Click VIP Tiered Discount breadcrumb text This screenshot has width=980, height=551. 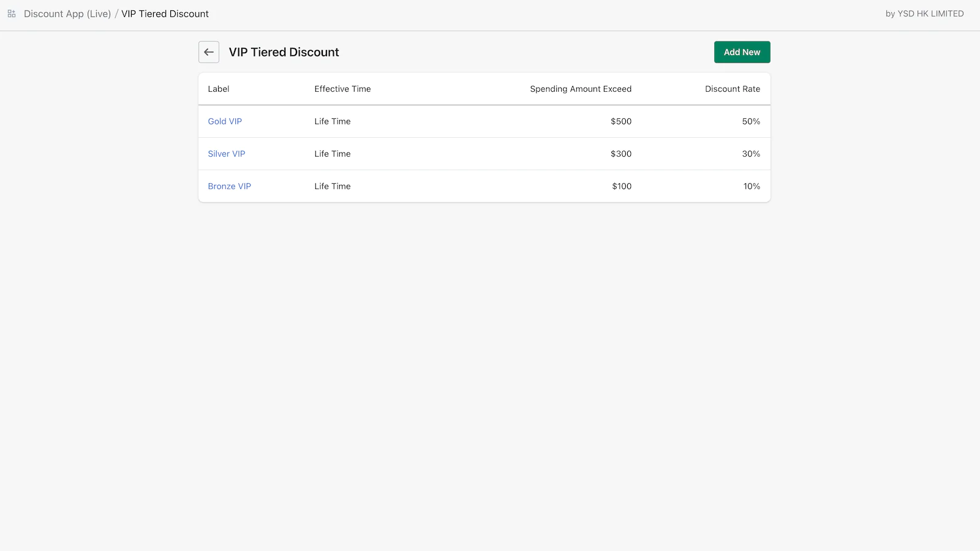(x=165, y=13)
